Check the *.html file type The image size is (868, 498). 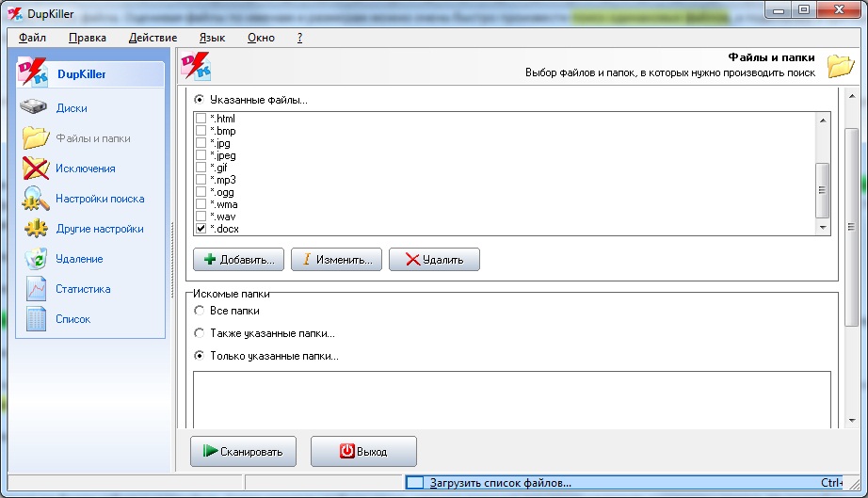tap(201, 119)
